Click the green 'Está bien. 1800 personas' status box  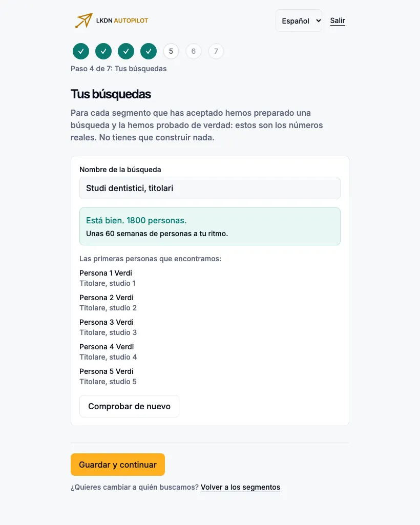(210, 226)
